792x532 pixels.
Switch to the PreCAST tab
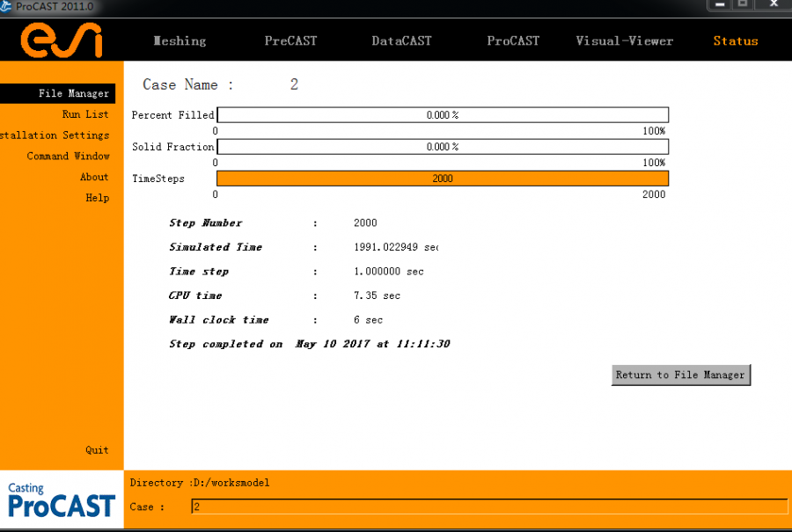(291, 40)
